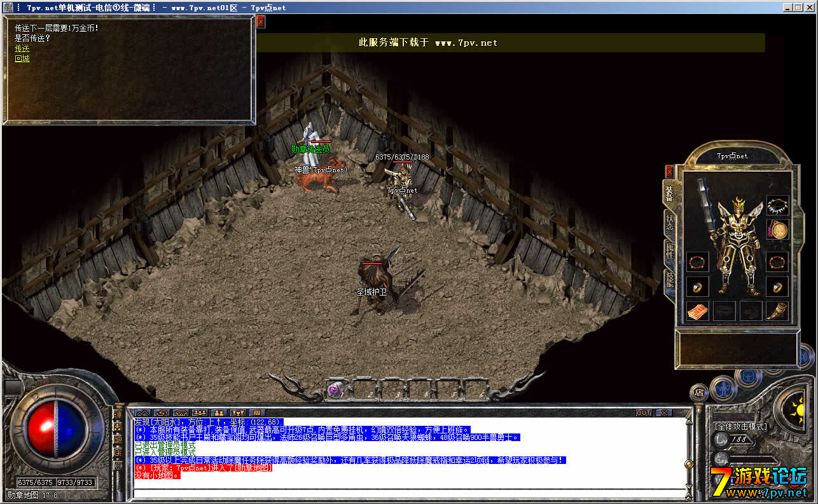Click the grid chat toolbar icon
Viewport: 818px width, 504px height.
point(257,413)
